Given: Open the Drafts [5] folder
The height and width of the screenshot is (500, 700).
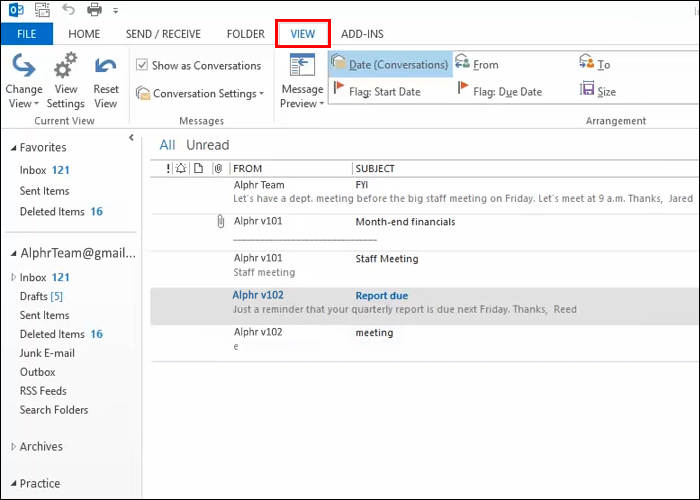Looking at the screenshot, I should pyautogui.click(x=41, y=296).
